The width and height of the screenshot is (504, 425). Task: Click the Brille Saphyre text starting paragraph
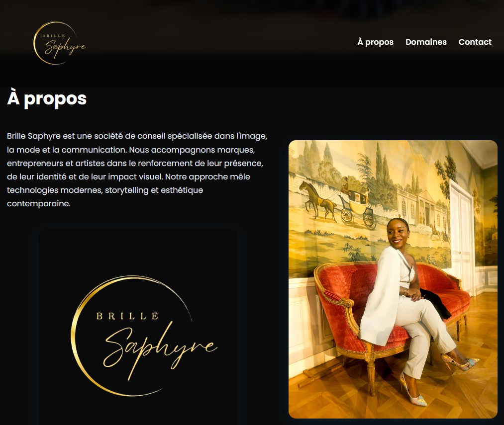click(34, 136)
